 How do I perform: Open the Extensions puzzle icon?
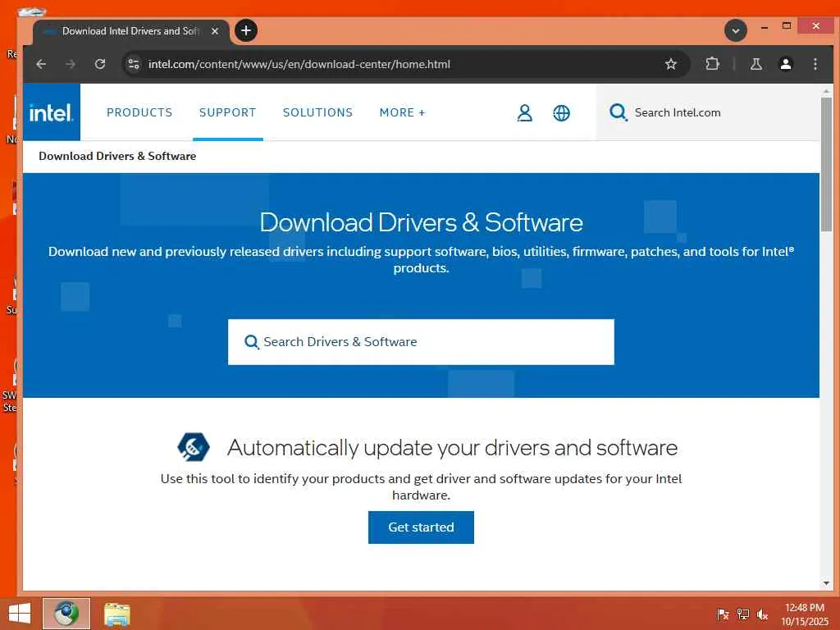tap(712, 64)
